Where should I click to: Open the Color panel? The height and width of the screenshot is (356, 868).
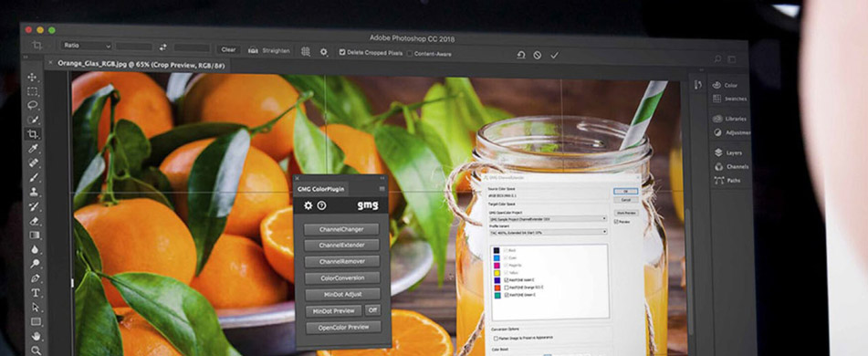(726, 85)
